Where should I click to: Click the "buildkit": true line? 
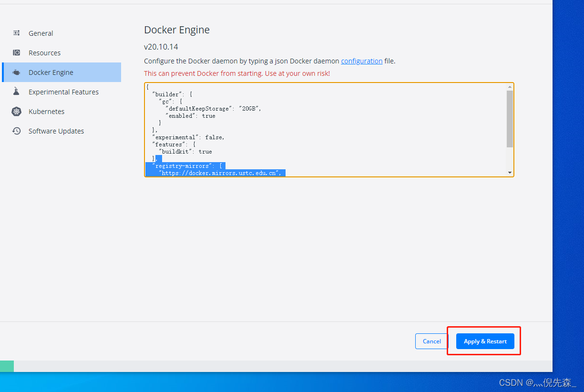[x=185, y=152]
